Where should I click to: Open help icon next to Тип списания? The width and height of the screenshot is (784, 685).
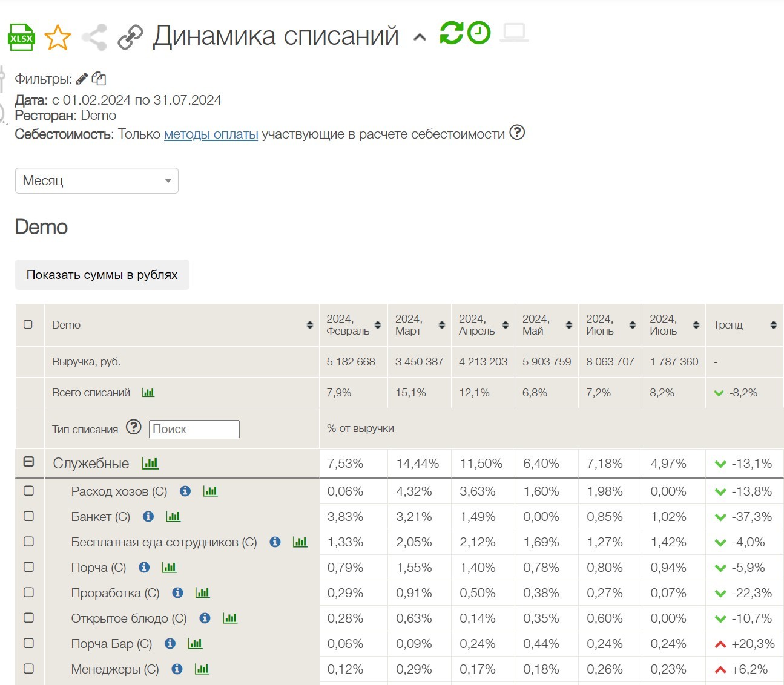tap(133, 427)
